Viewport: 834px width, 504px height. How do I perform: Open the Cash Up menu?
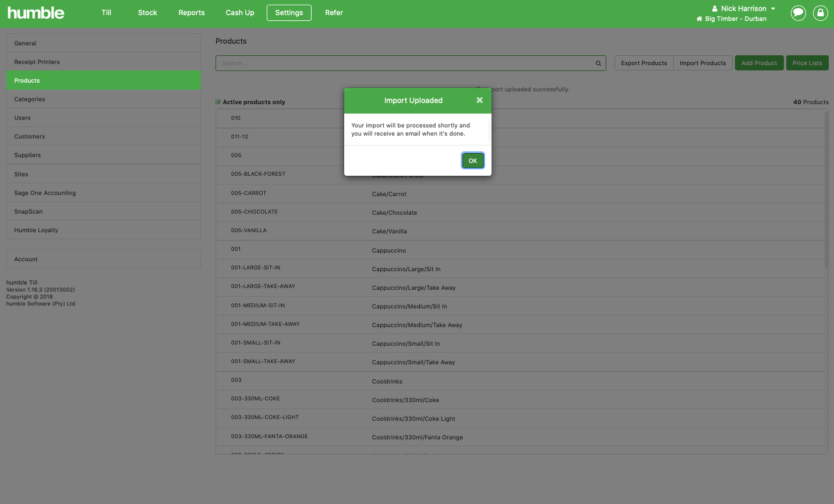click(239, 12)
